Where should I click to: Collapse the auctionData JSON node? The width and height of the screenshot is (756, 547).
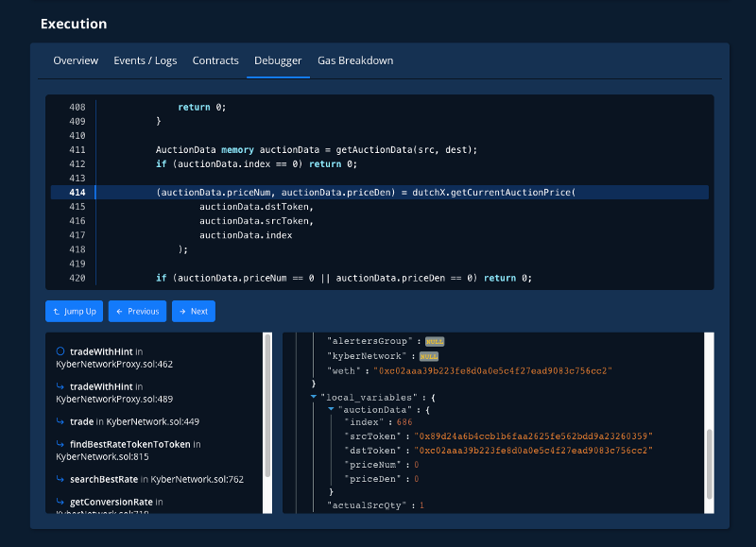pyautogui.click(x=331, y=409)
